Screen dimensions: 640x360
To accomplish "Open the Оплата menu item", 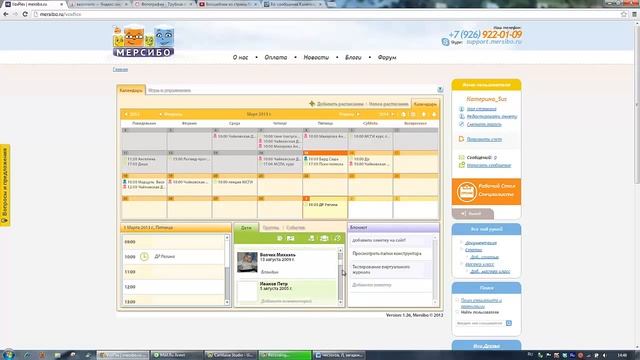I will tap(276, 58).
